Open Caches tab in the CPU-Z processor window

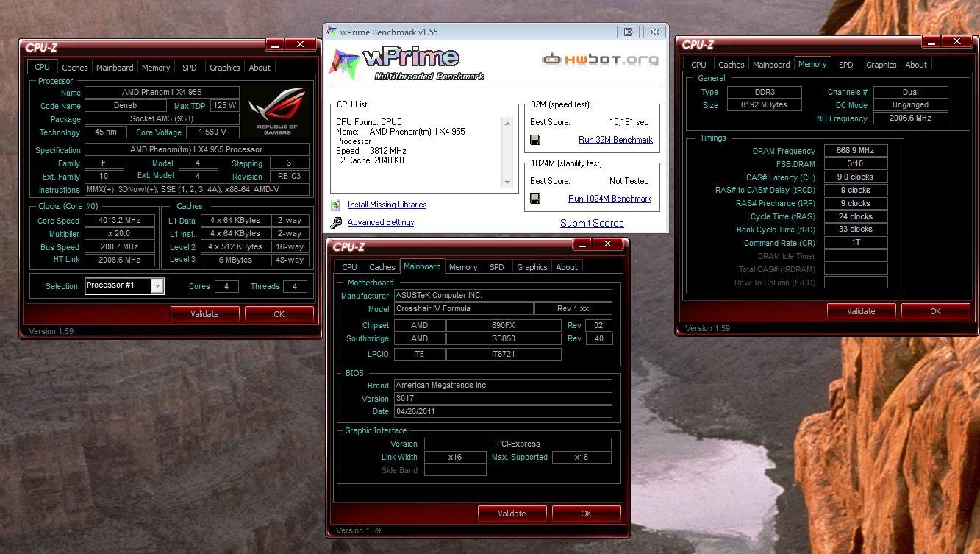coord(74,68)
